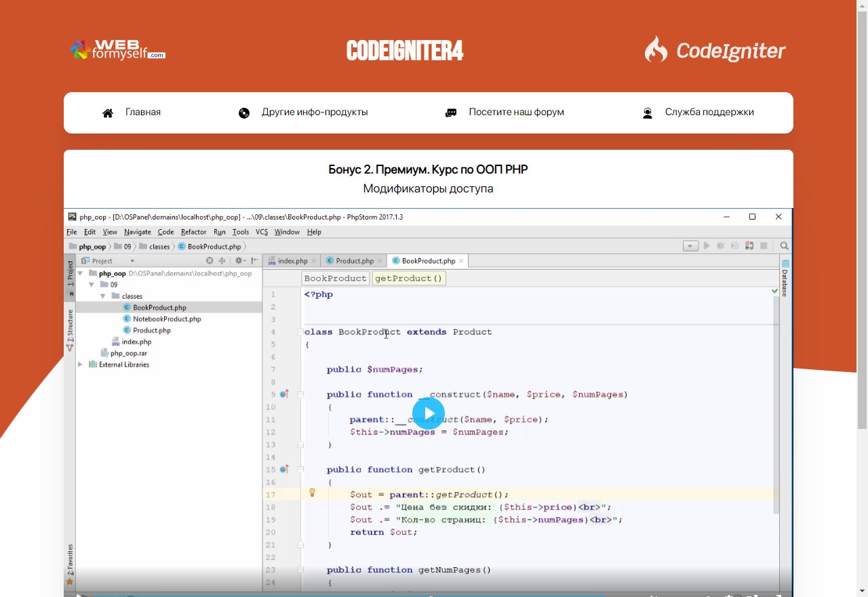Play the video with the center play button
868x597 pixels.
click(x=429, y=413)
